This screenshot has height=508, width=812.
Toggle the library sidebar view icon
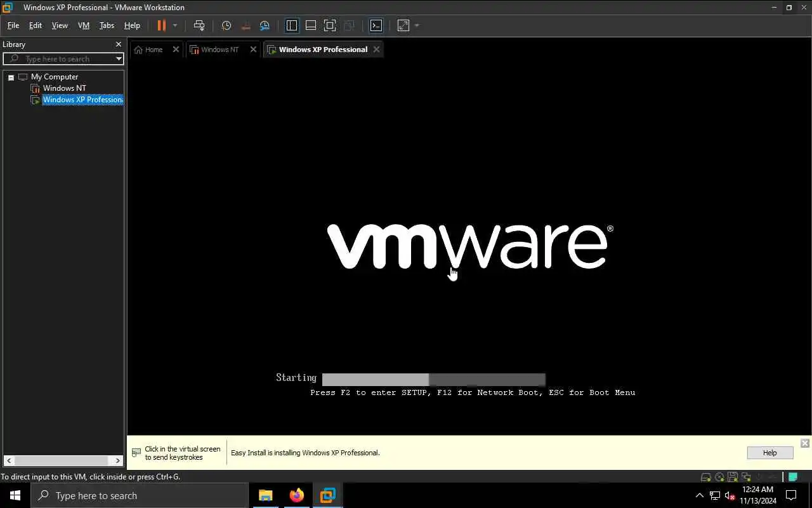coord(292,25)
